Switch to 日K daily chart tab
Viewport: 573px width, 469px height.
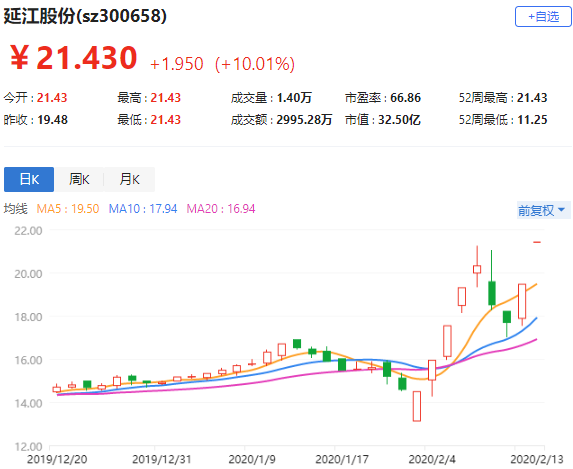tap(29, 179)
